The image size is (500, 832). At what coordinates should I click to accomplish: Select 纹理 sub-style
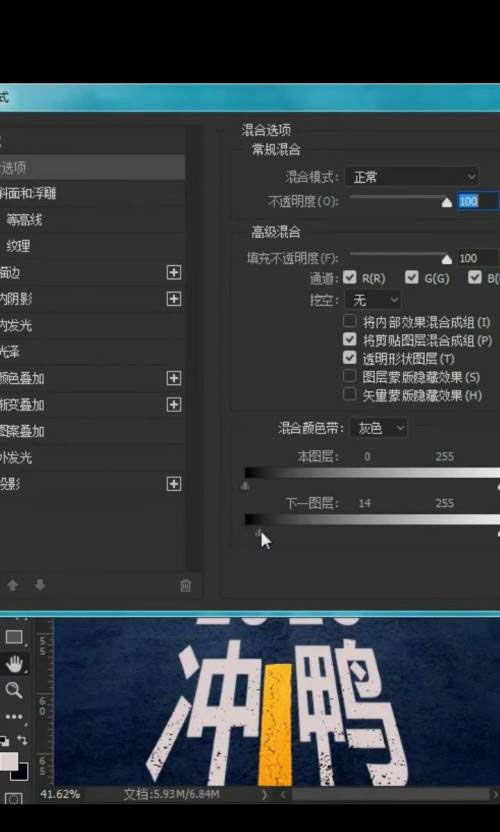coord(92,246)
